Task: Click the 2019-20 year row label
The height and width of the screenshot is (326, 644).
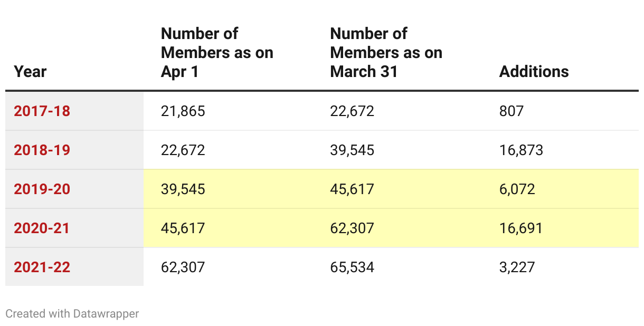Action: point(42,189)
